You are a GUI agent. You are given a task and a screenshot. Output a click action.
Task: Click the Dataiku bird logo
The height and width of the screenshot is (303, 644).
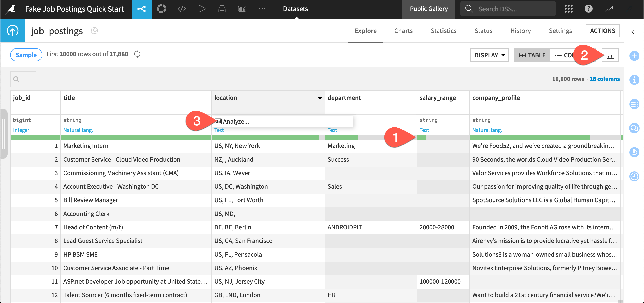[11, 9]
